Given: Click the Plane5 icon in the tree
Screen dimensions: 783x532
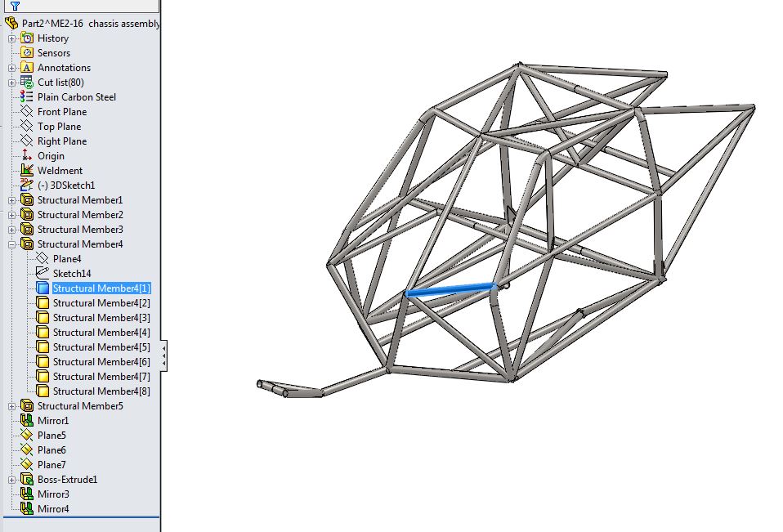Looking at the screenshot, I should tap(27, 436).
